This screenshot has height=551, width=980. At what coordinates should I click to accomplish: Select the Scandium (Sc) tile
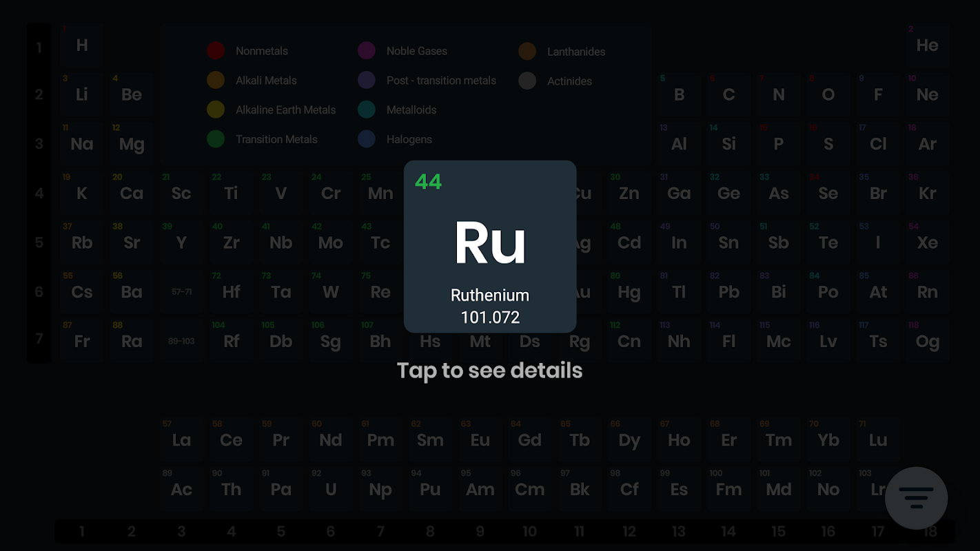[181, 194]
